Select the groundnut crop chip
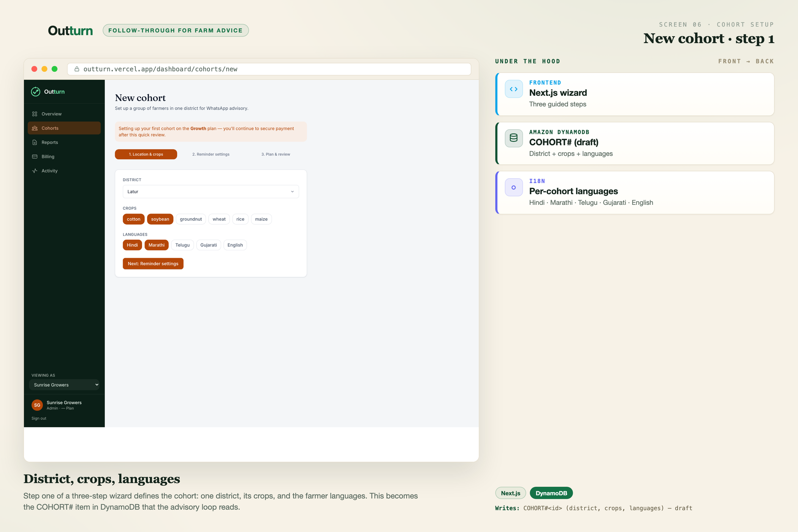This screenshot has height=532, width=798. click(x=191, y=219)
